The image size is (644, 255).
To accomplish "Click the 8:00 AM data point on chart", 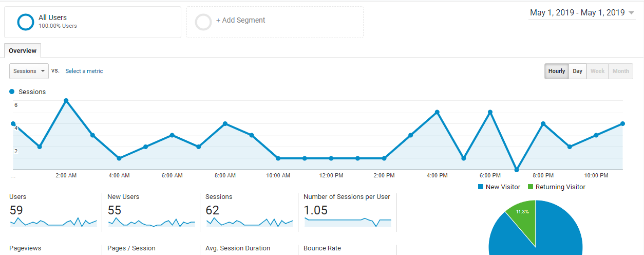I will pos(225,124).
